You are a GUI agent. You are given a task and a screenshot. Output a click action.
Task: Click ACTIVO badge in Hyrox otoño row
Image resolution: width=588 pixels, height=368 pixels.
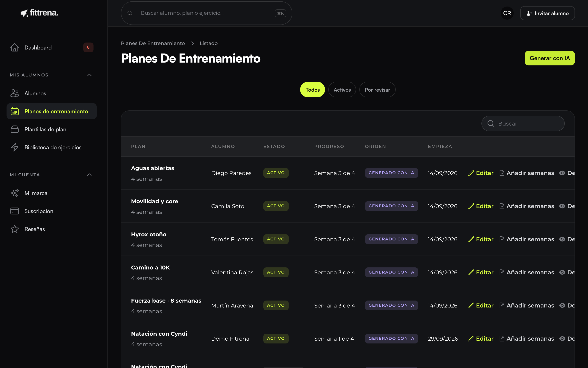point(276,239)
